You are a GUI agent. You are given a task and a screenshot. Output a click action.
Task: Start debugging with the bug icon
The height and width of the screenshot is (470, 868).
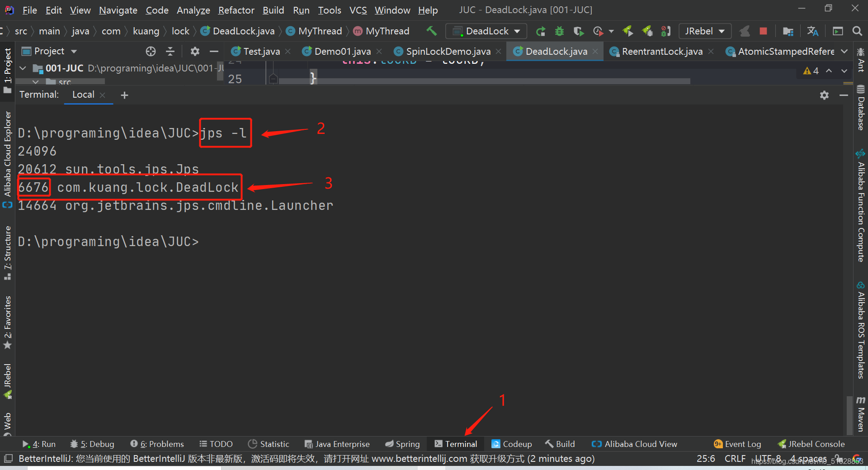pyautogui.click(x=559, y=31)
